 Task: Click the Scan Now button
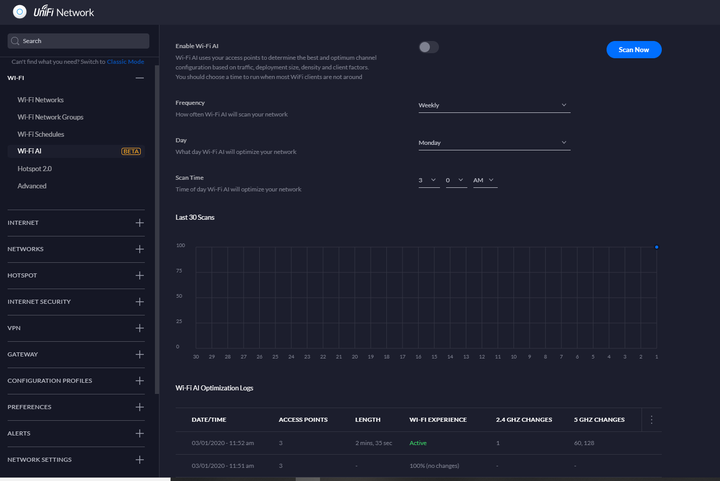[x=634, y=50]
